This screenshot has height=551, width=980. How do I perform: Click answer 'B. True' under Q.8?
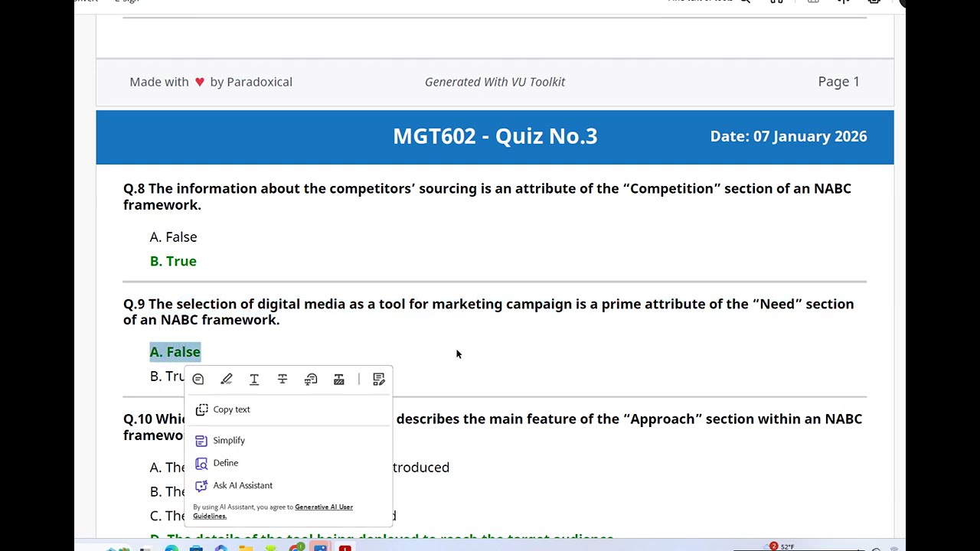pos(173,261)
